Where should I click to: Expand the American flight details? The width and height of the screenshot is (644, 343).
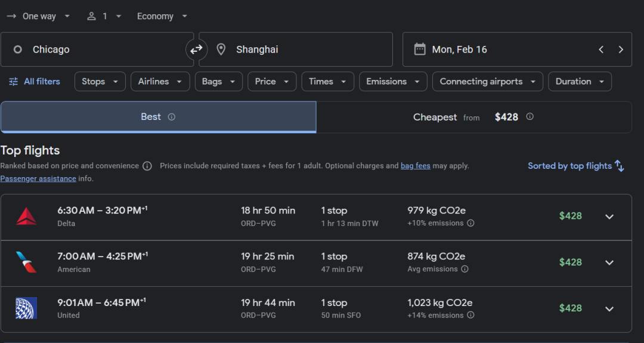609,262
